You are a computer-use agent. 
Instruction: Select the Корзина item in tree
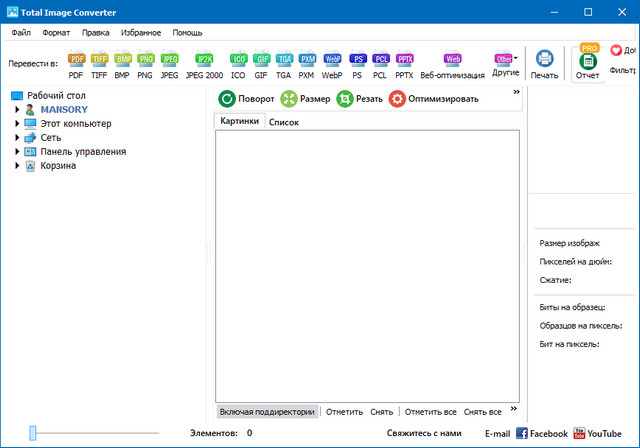58,166
